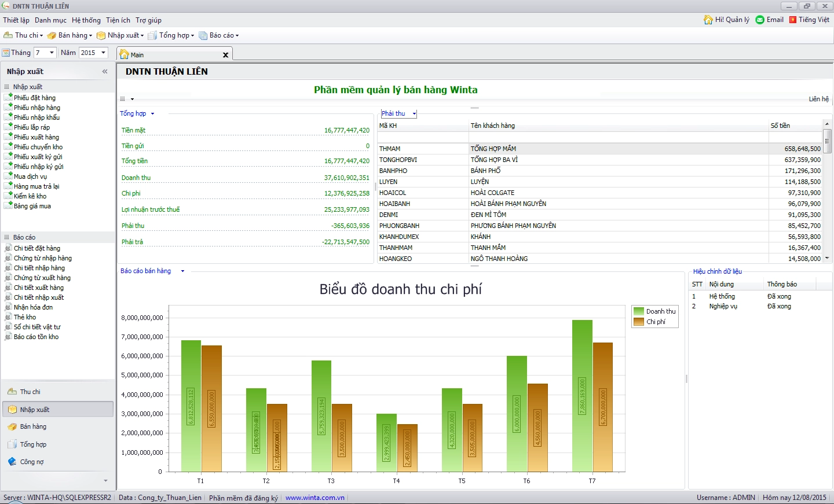Open Hàng mua trả lại
The width and height of the screenshot is (834, 504).
click(36, 186)
